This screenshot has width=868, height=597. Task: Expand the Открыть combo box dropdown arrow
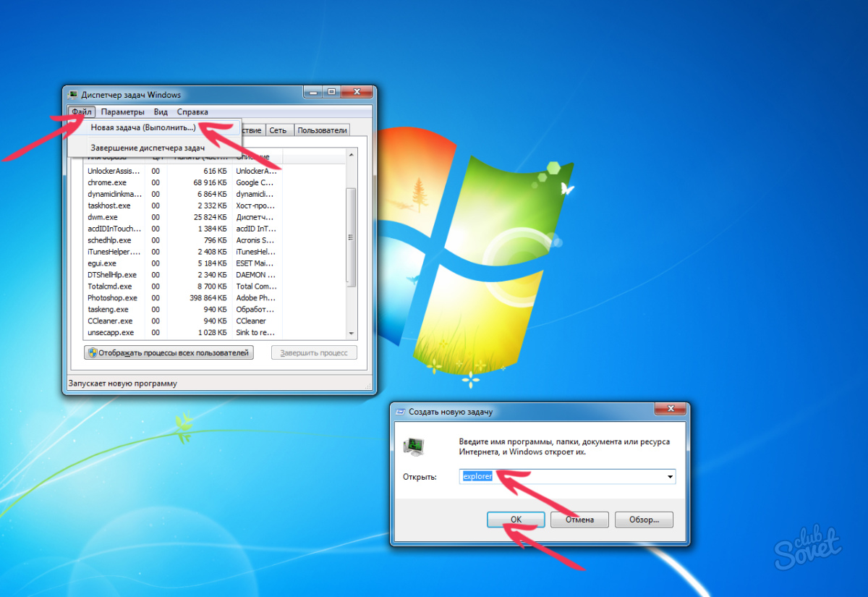tap(671, 477)
